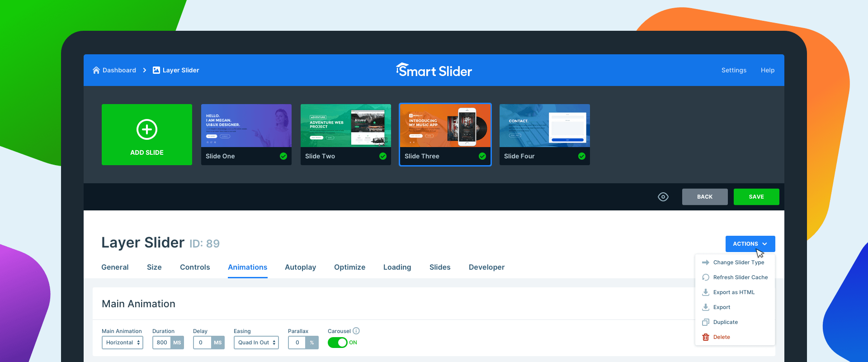Click the green Save button
Viewport: 868px width, 362px height.
pyautogui.click(x=756, y=197)
